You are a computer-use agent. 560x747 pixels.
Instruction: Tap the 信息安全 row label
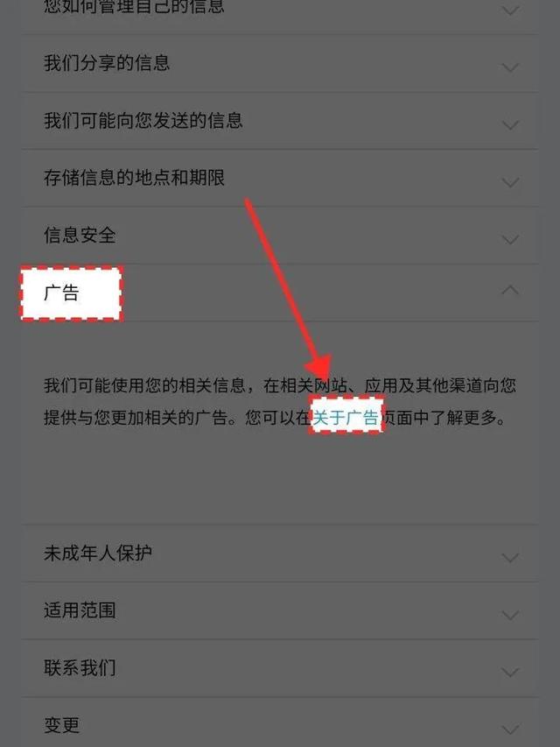point(80,235)
